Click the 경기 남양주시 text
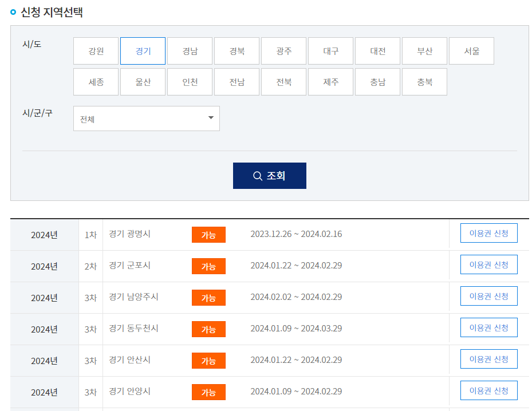Viewport: 532px width, 411px height. point(133,297)
